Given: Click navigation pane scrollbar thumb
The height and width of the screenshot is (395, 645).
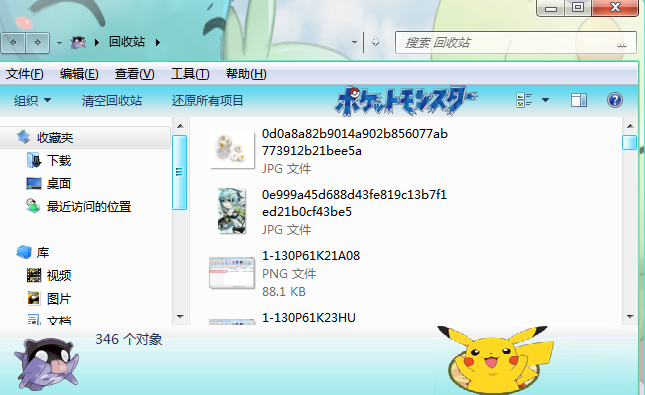Looking at the screenshot, I should tap(179, 172).
